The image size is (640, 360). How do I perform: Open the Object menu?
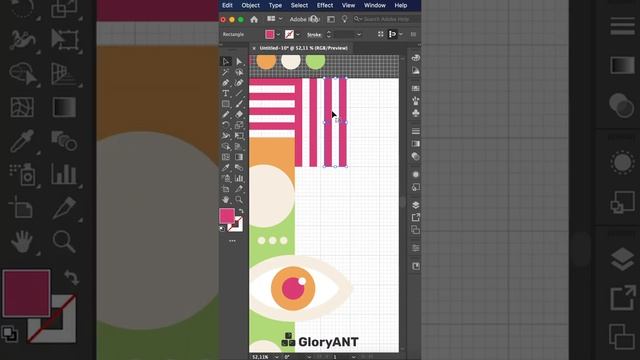click(251, 5)
